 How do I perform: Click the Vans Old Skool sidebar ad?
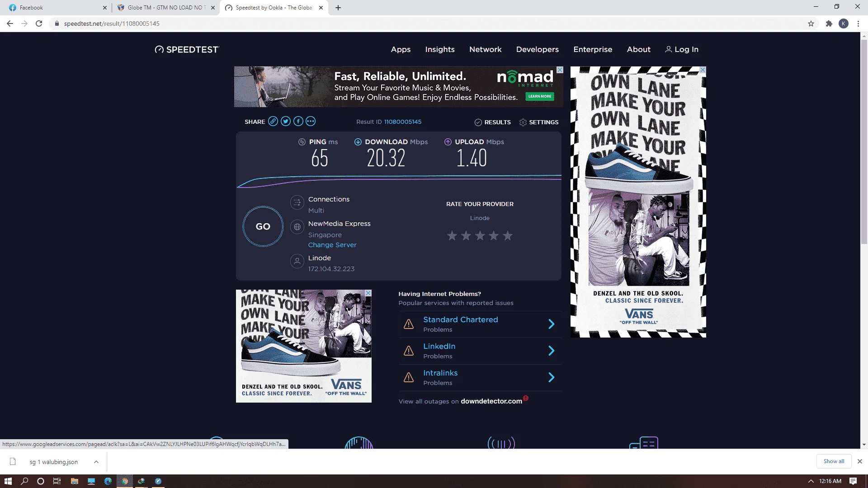(x=638, y=202)
